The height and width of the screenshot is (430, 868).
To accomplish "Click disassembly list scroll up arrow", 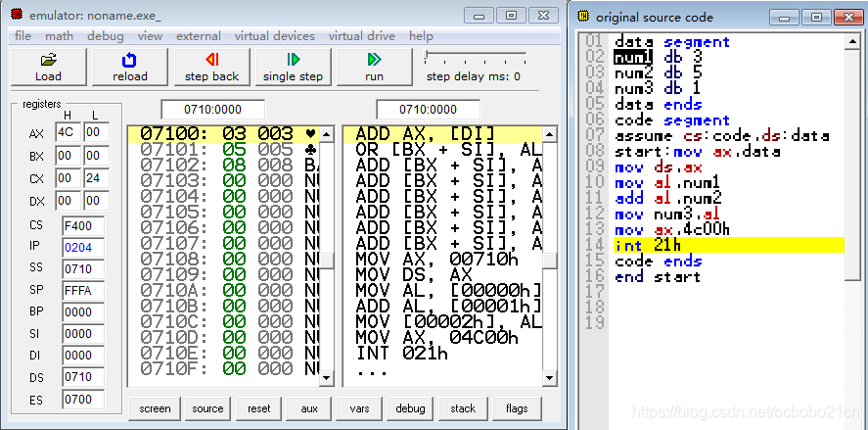I will (549, 133).
